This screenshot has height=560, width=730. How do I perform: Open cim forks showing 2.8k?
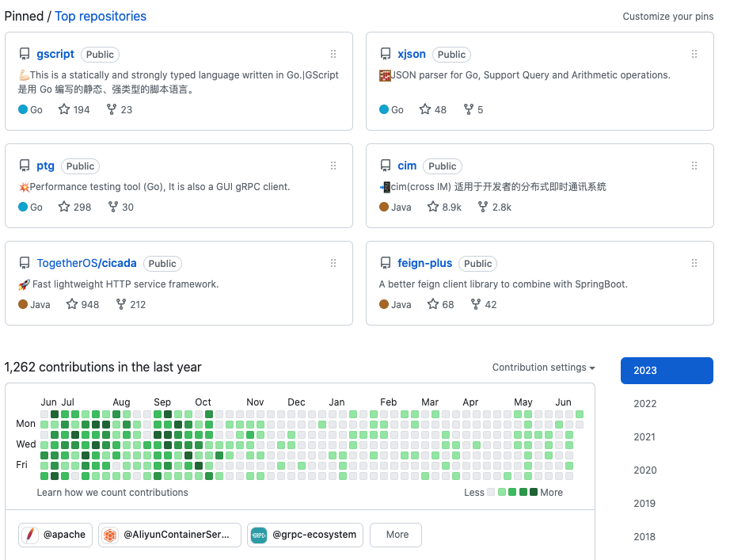coord(494,207)
